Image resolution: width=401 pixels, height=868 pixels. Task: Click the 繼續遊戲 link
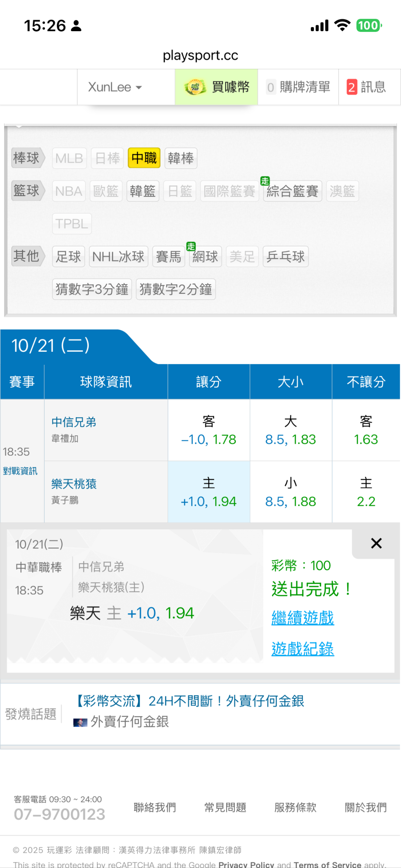click(303, 618)
